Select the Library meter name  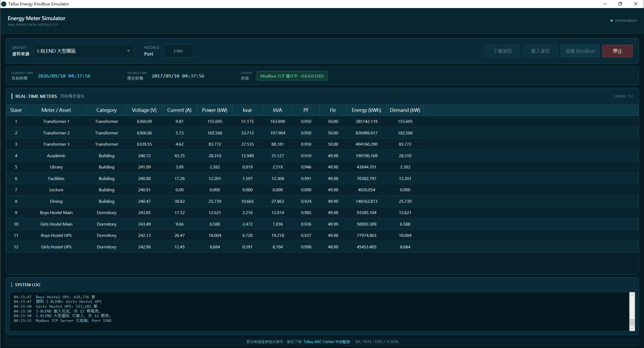coord(56,167)
